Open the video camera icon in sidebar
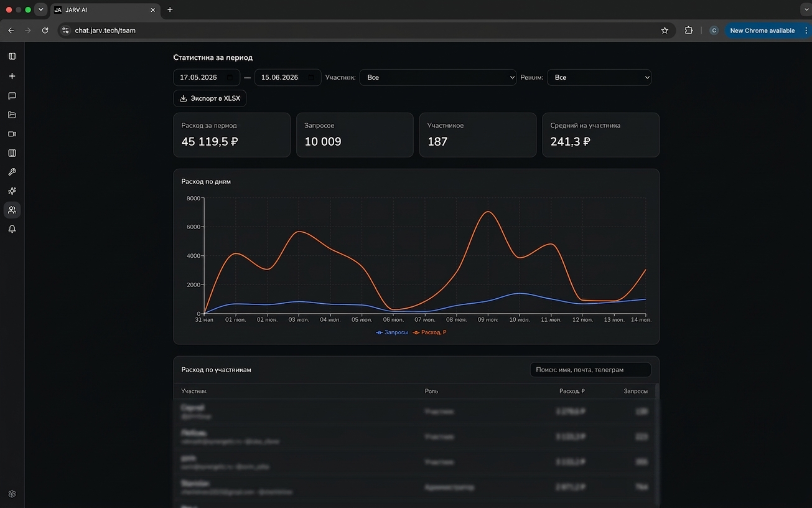Viewport: 812px width, 508px height. (12, 134)
